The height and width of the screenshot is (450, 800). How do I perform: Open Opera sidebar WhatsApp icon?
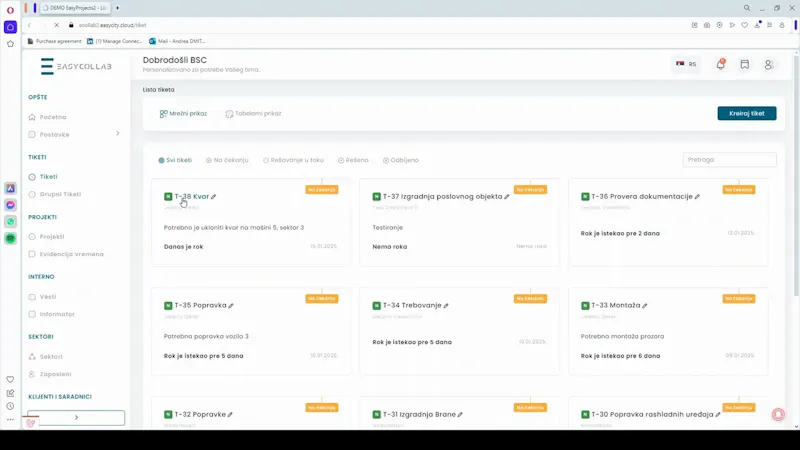[x=10, y=222]
